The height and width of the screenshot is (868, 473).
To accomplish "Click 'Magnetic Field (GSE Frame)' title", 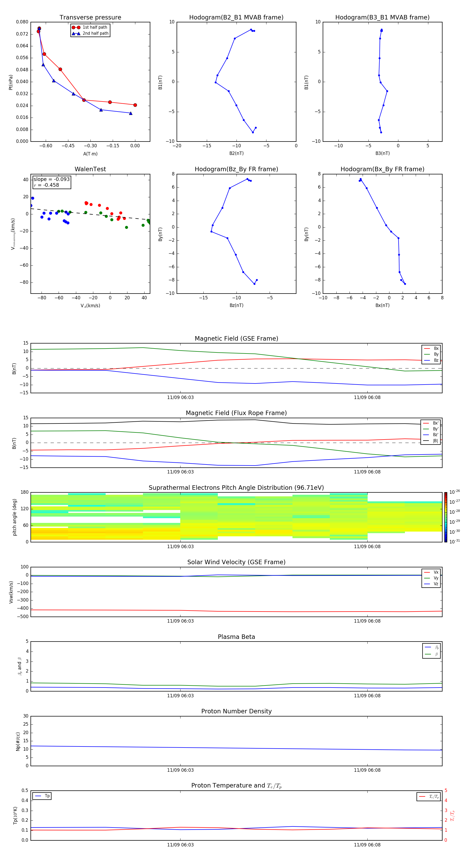I will 236,339.
